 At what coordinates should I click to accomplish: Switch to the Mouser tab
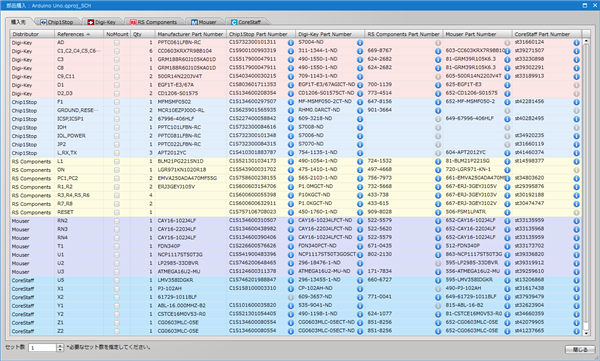[x=204, y=22]
